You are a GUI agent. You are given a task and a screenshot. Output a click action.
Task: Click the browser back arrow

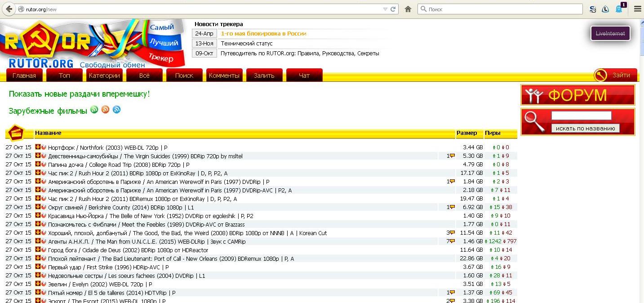[9, 9]
